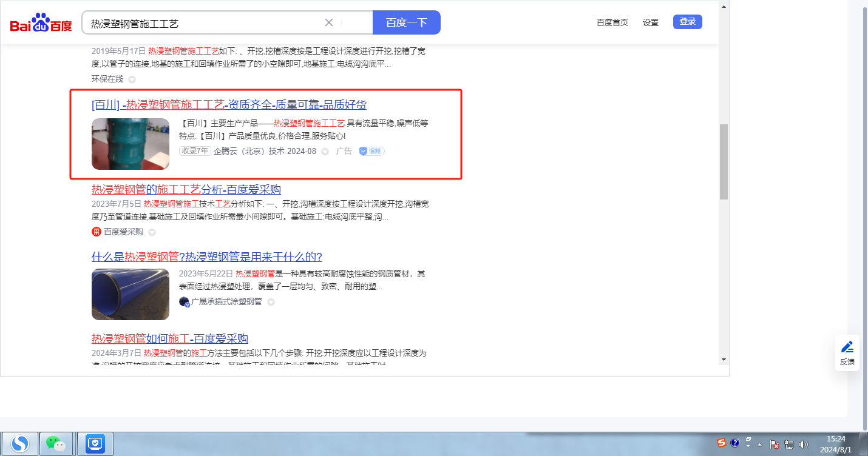Open the [百川] 热浸塑钢管施工工艺 ad title
The image size is (868, 456).
(x=229, y=105)
